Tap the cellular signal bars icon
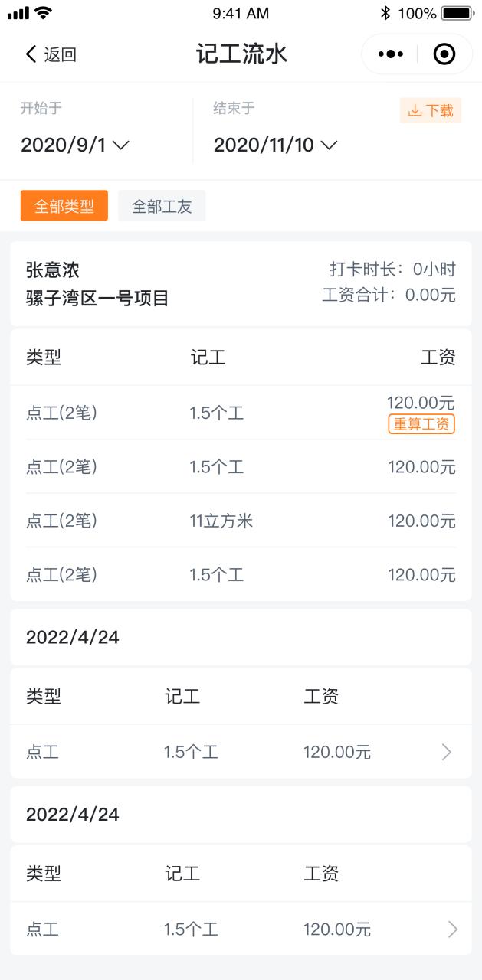Image resolution: width=482 pixels, height=980 pixels. tap(18, 13)
